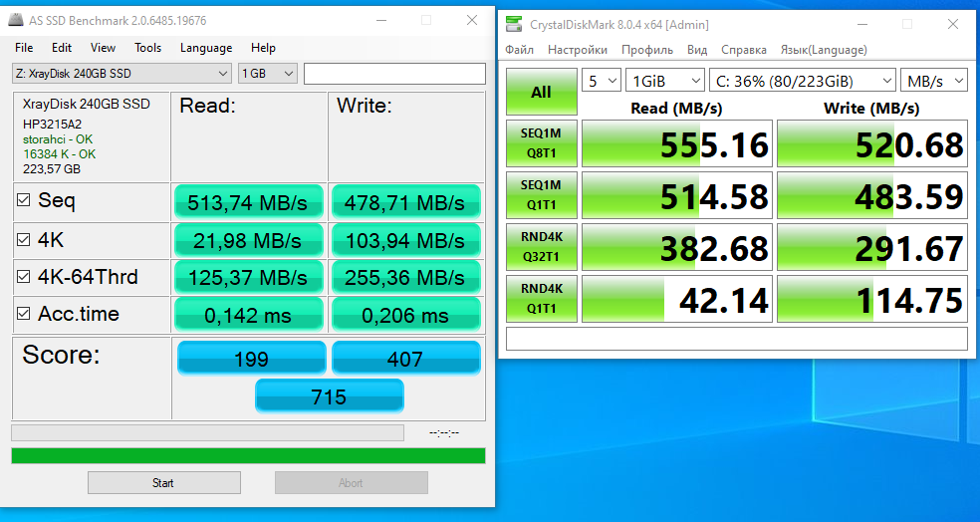Open the Язык(Language) menu in CrystalDiskMark
980x522 pixels.
[x=824, y=50]
